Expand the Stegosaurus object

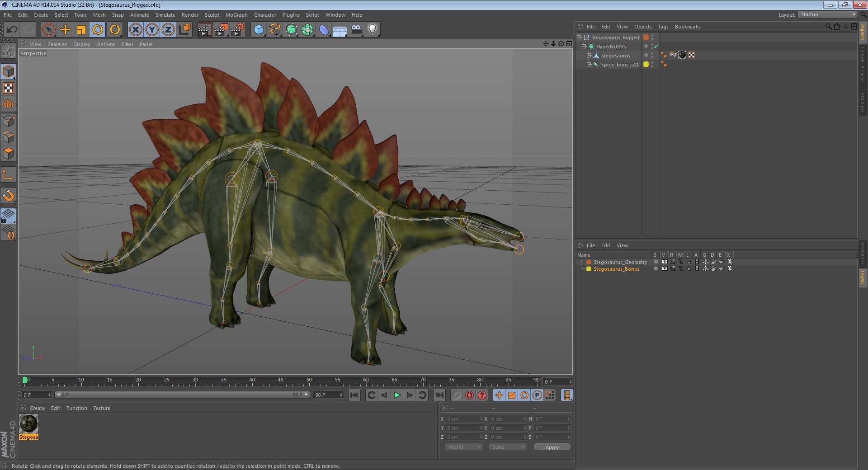(589, 55)
